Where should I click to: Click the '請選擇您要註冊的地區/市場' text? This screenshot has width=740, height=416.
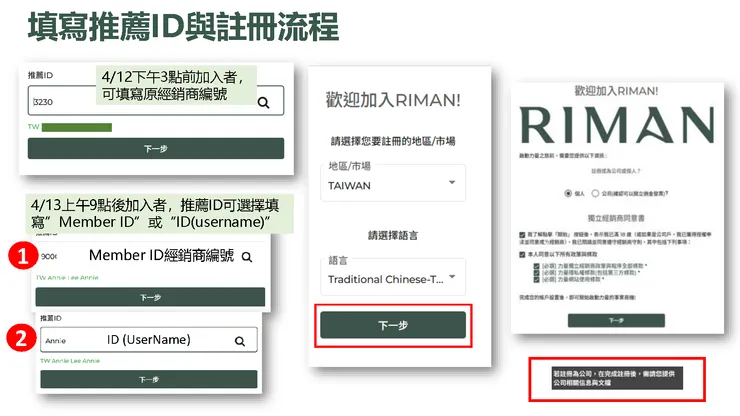click(393, 141)
